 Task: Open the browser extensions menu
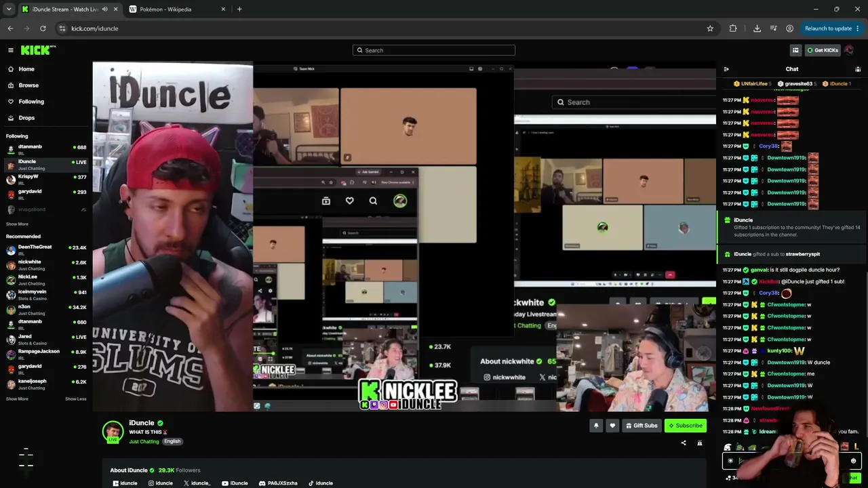tap(733, 28)
